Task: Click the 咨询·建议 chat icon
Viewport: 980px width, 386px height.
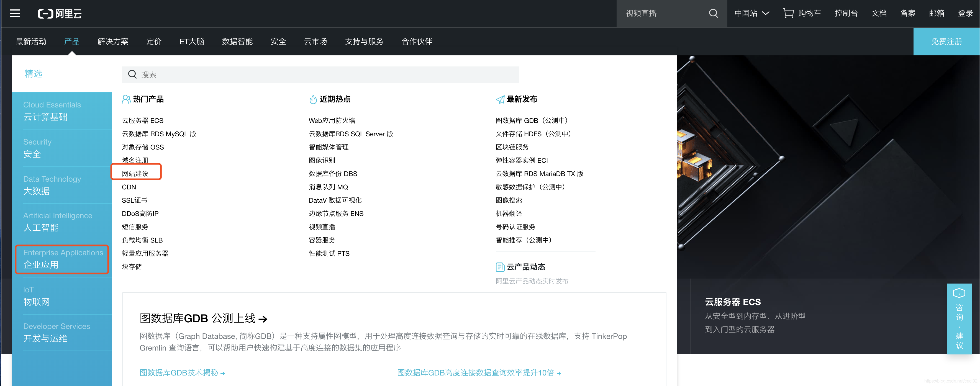Action: [x=959, y=293]
